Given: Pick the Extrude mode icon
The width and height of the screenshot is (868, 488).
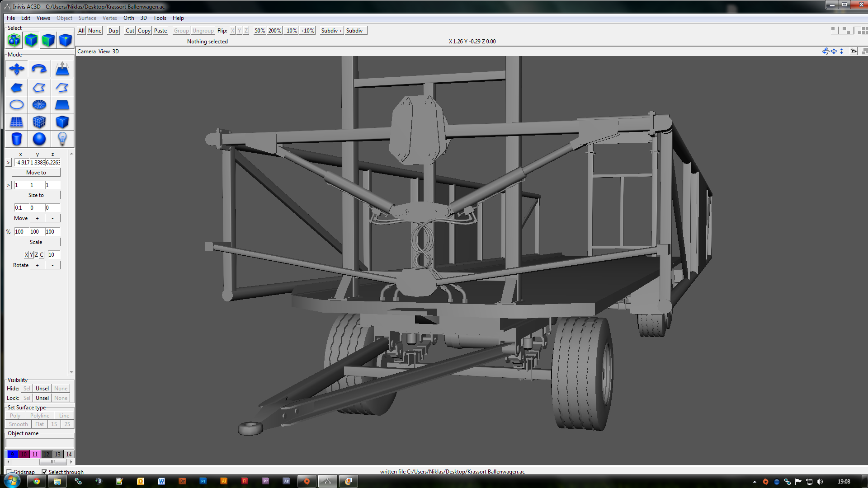Looking at the screenshot, I should [62, 69].
